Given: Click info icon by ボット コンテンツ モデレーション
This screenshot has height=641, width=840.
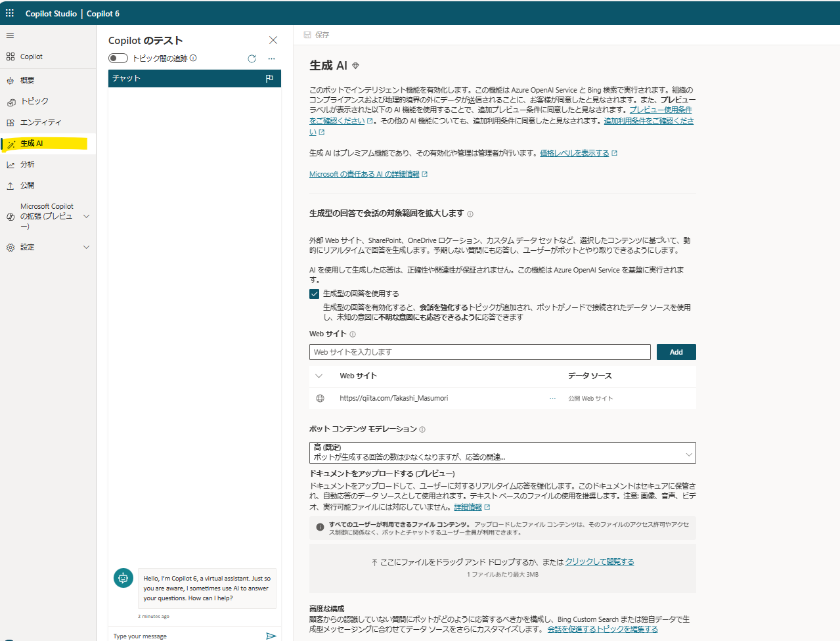Looking at the screenshot, I should (422, 430).
